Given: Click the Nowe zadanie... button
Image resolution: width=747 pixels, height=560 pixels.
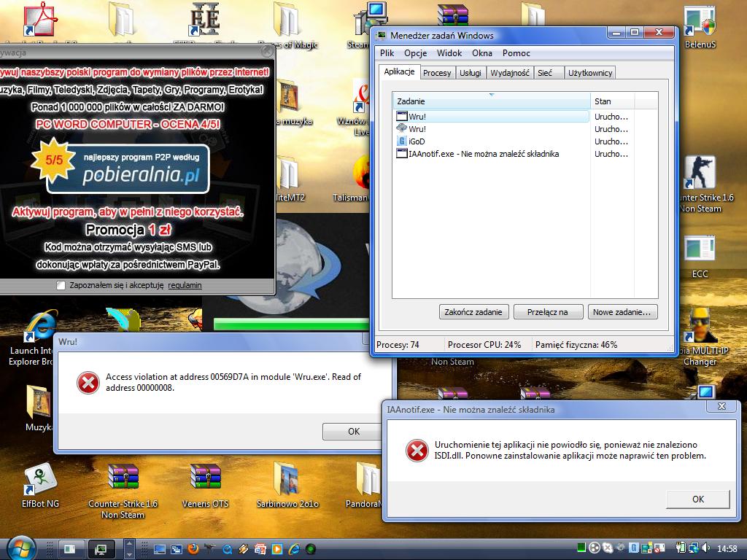Looking at the screenshot, I should click(x=622, y=312).
